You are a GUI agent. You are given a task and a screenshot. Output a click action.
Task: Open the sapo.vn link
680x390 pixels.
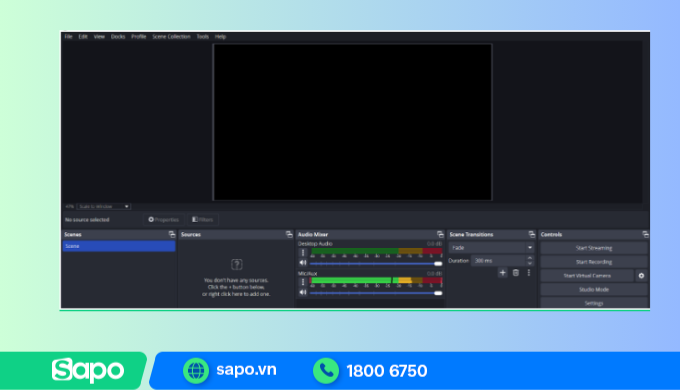(246, 370)
